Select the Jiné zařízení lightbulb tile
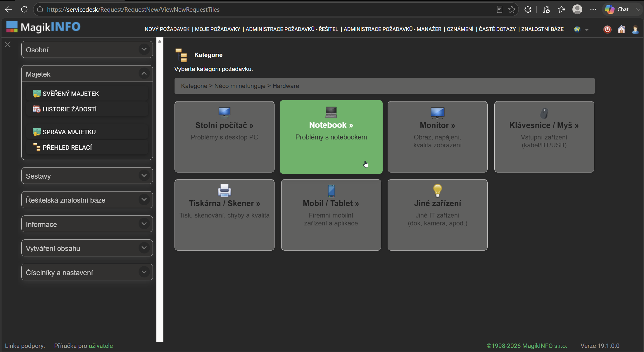 [437, 215]
